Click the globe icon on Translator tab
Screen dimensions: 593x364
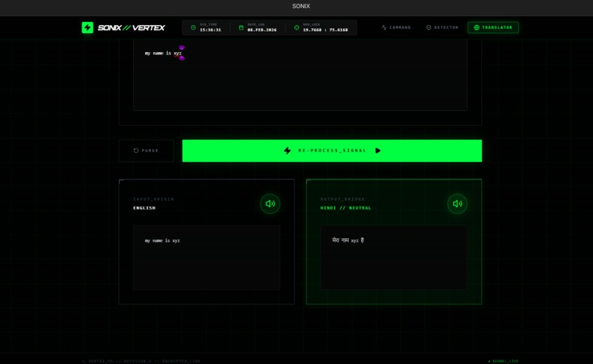coord(477,28)
